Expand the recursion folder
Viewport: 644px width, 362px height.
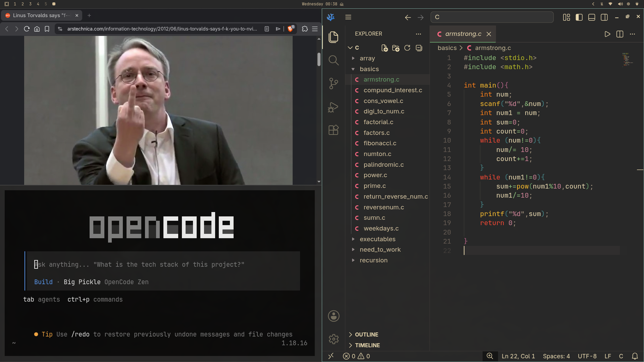374,260
